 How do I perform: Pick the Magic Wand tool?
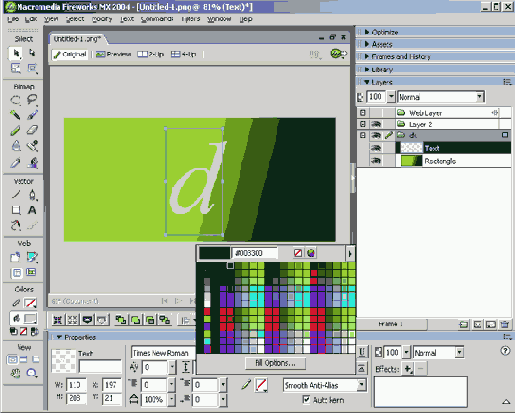point(16,115)
